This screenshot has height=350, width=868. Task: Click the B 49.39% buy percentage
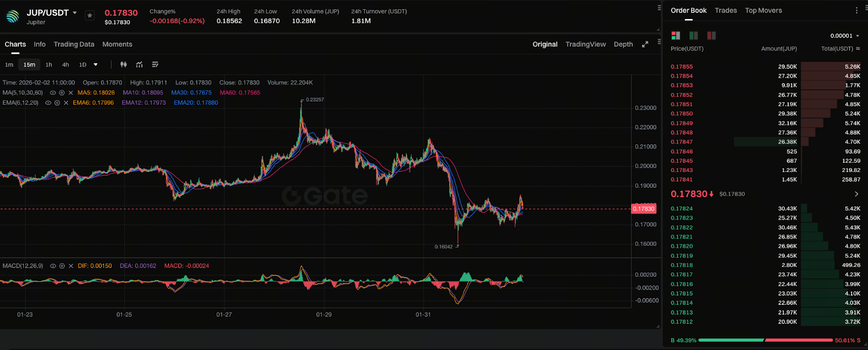point(684,341)
